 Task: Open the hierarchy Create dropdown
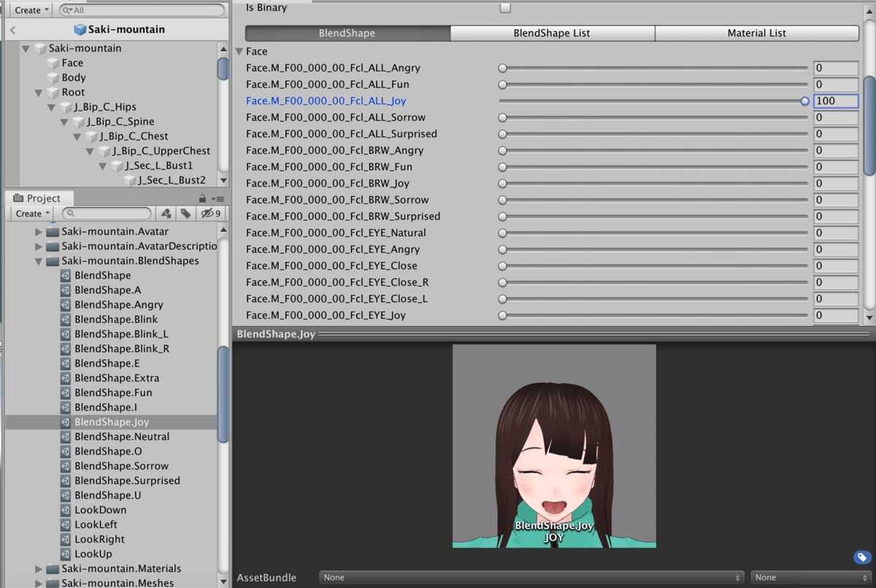(x=31, y=10)
